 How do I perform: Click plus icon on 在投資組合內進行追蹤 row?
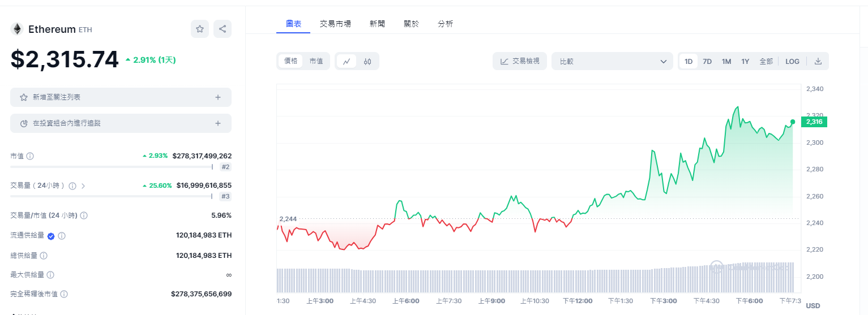click(218, 123)
